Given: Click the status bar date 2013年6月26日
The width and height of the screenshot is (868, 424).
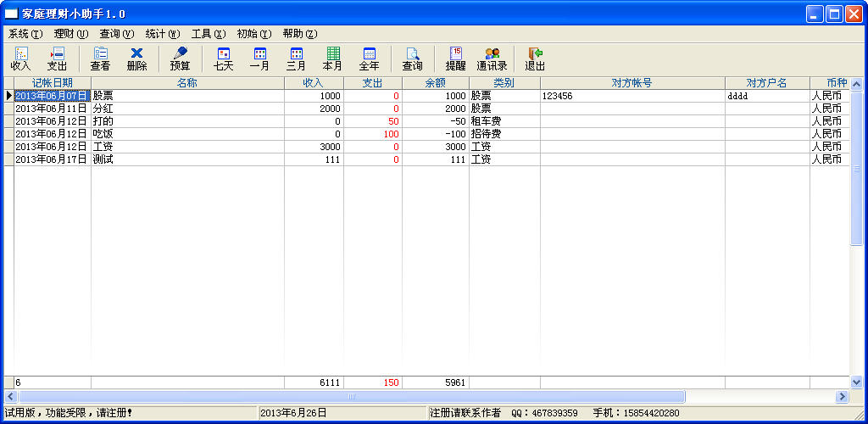Looking at the screenshot, I should pos(293,413).
